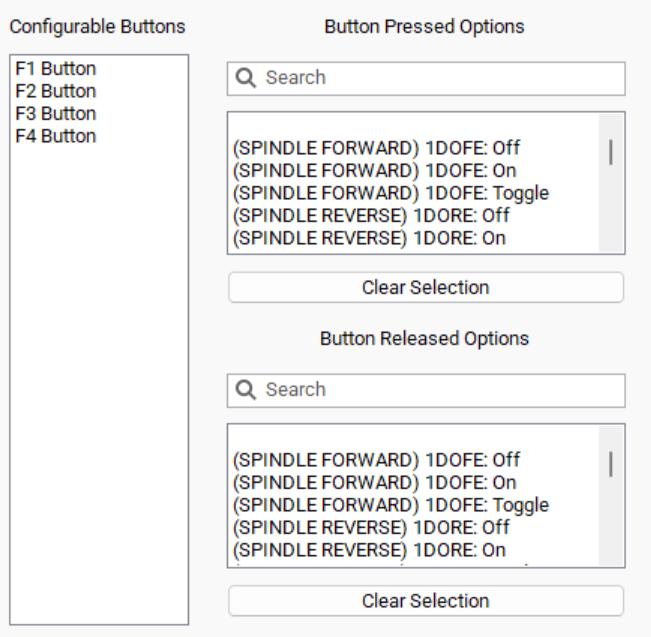
Task: Select F4 Button in Configurable Buttons list
Action: [56, 136]
